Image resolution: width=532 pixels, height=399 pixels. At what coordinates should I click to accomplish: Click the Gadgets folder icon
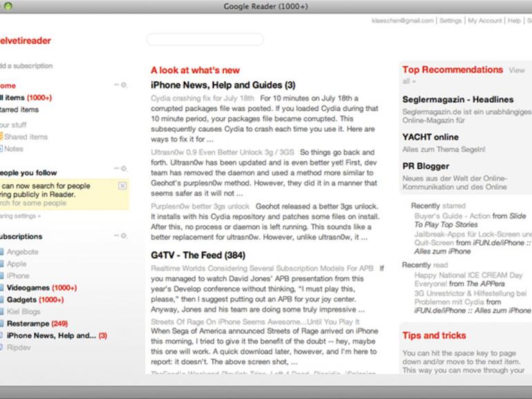[1, 300]
